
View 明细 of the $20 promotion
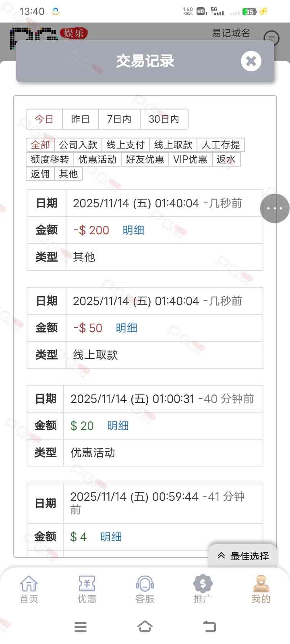tap(118, 426)
